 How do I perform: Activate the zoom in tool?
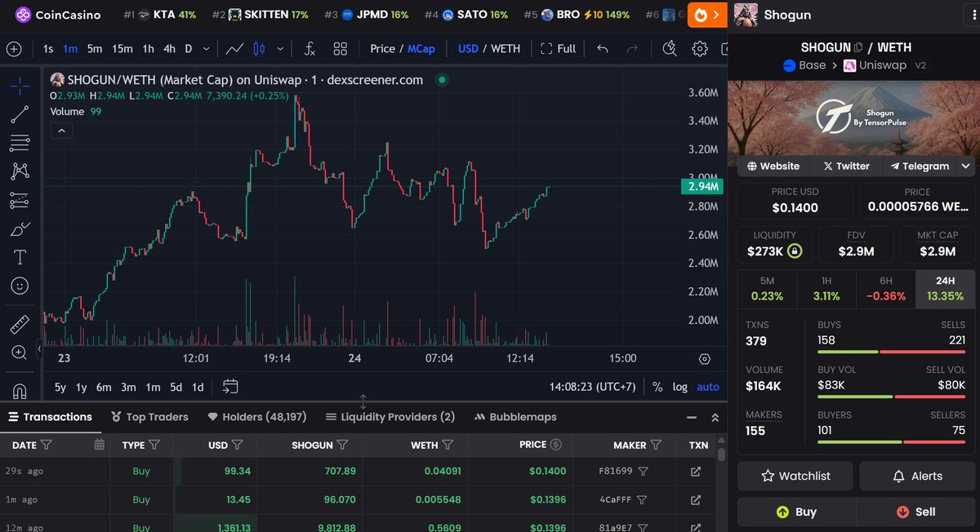click(20, 352)
